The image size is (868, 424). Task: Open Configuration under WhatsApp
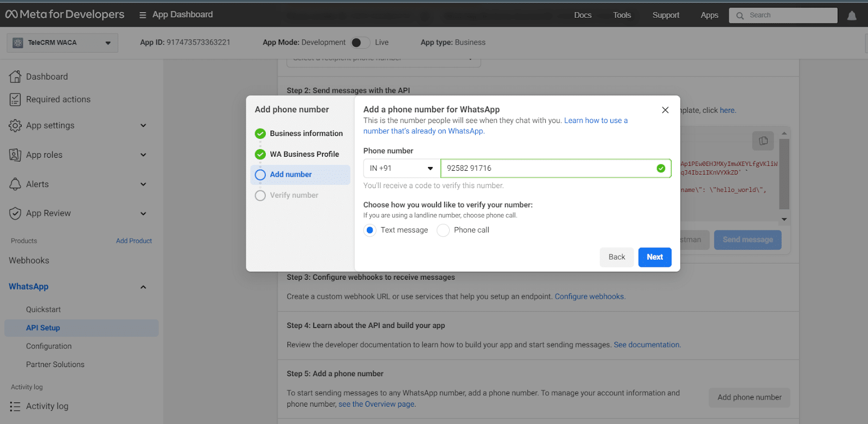(49, 346)
